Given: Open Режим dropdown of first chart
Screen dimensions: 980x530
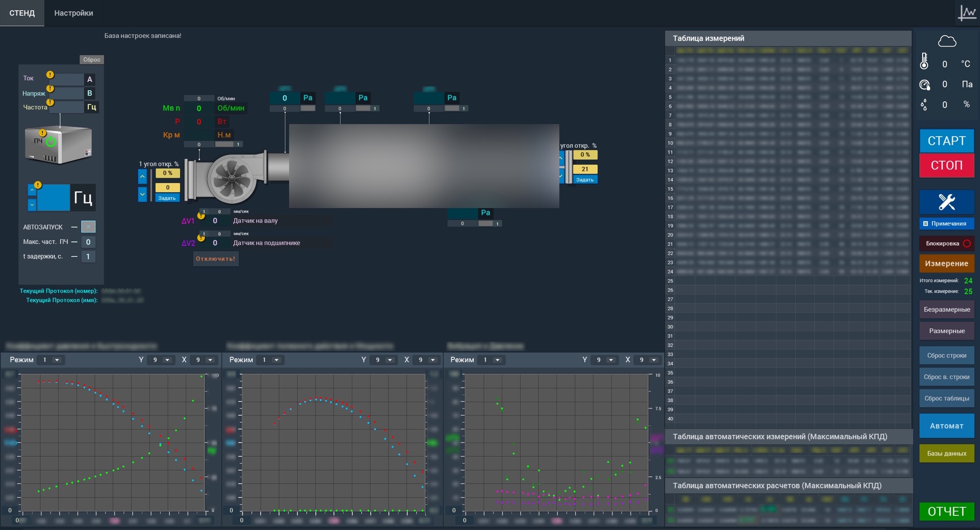Looking at the screenshot, I should (x=57, y=360).
